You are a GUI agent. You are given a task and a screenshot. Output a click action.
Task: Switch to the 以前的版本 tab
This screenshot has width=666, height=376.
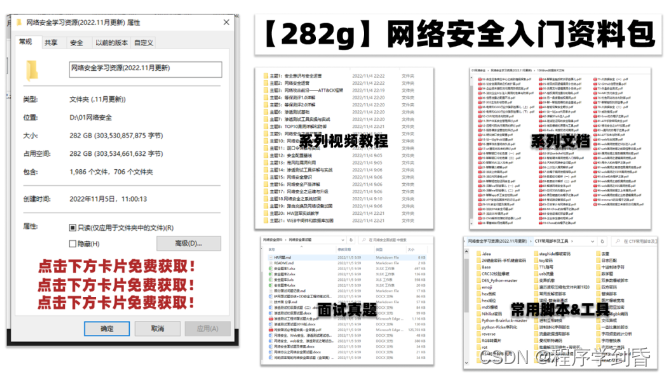111,42
